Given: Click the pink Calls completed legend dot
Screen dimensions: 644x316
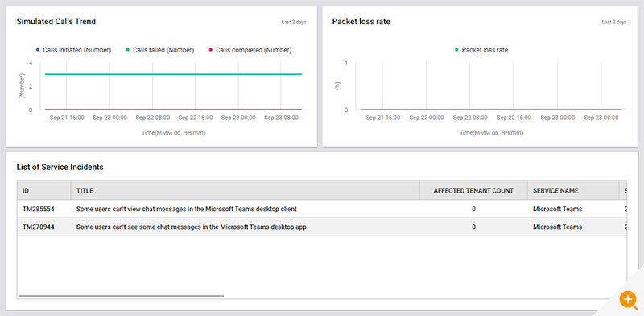Looking at the screenshot, I should pyautogui.click(x=211, y=50).
